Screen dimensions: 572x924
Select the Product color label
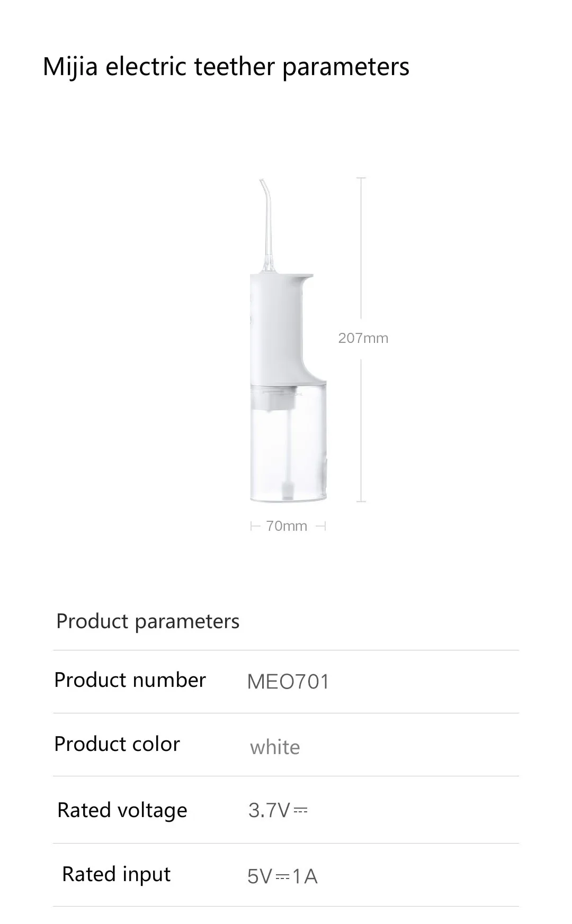coord(117,744)
